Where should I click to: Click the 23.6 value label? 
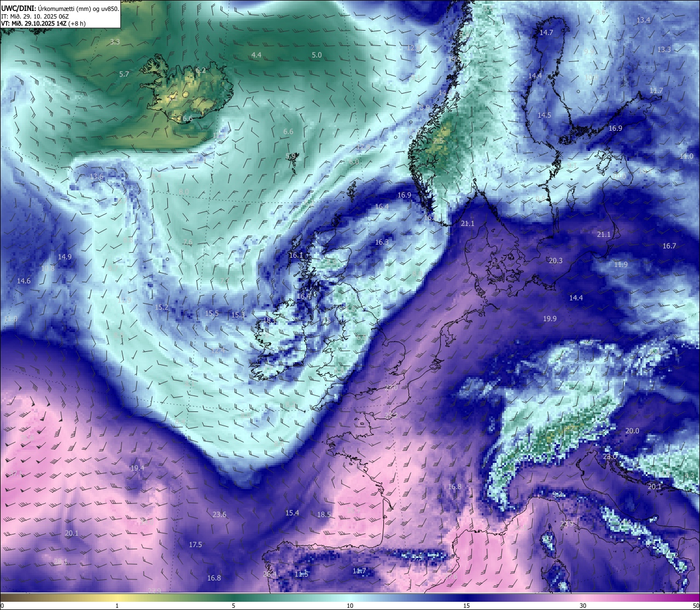219,514
